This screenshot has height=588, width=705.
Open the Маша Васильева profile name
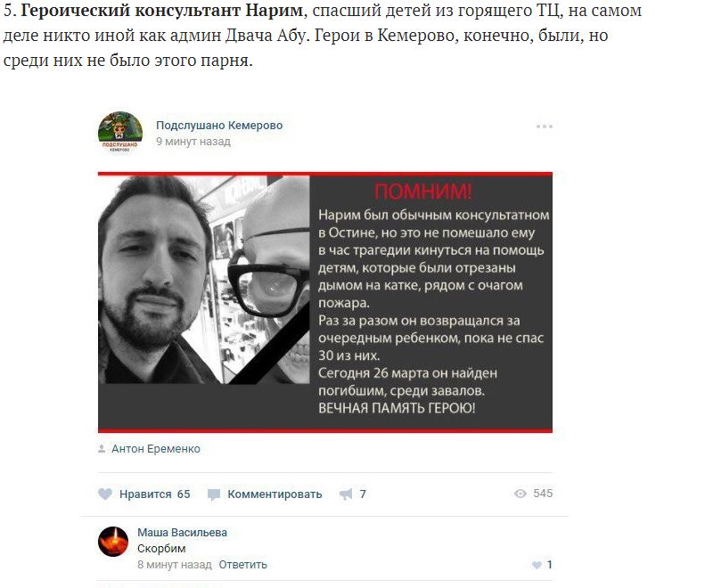pos(182,532)
